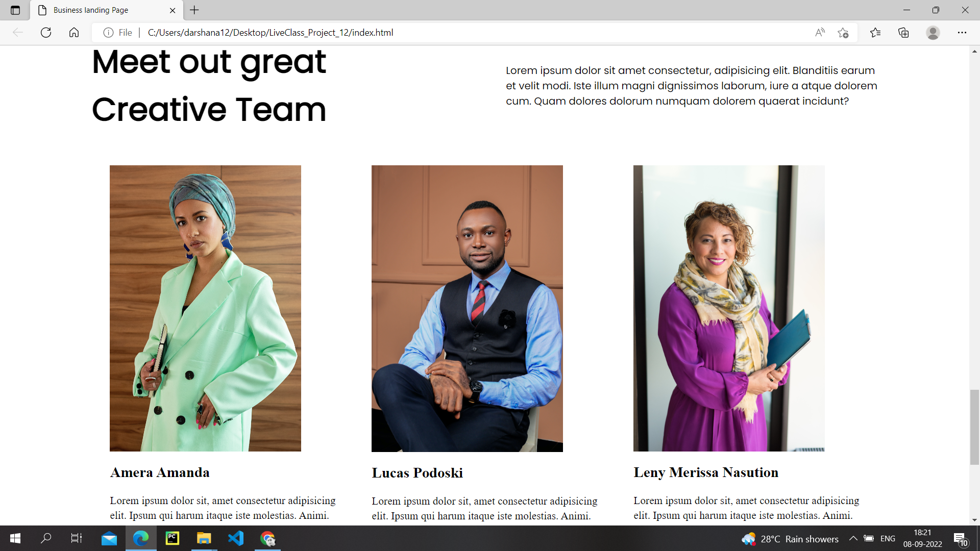Open Visual Studio Code from taskbar

pos(236,538)
